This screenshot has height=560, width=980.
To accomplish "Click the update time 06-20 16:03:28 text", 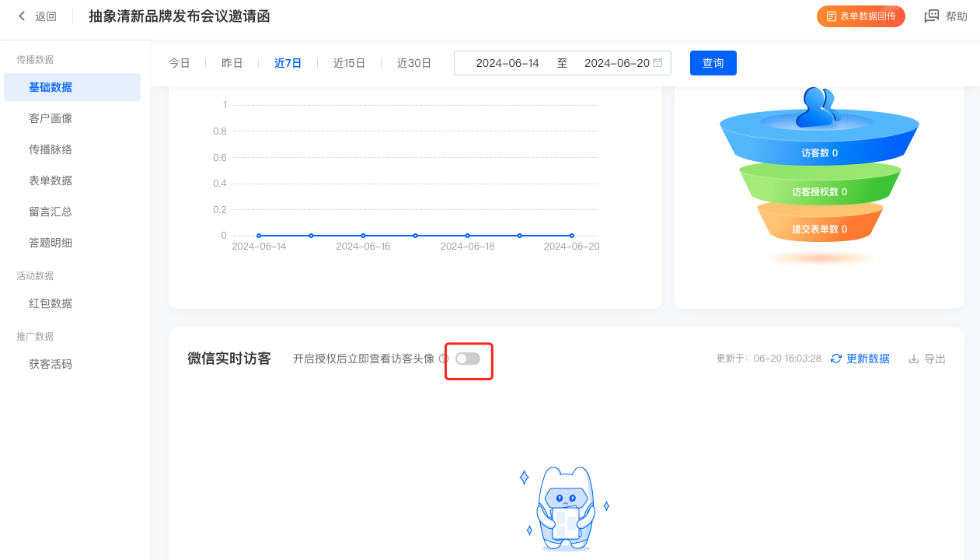I will 787,359.
